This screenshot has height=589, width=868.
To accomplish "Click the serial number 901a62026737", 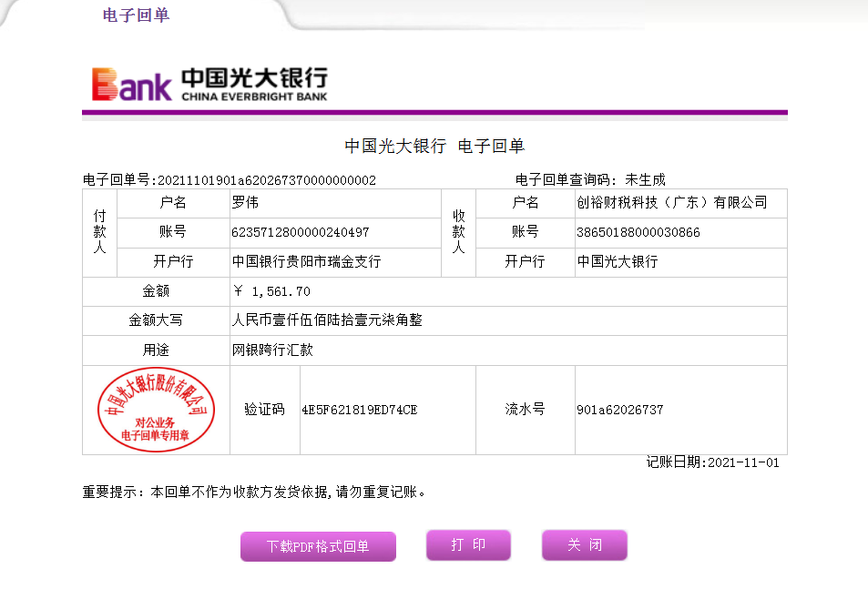I will pos(619,410).
